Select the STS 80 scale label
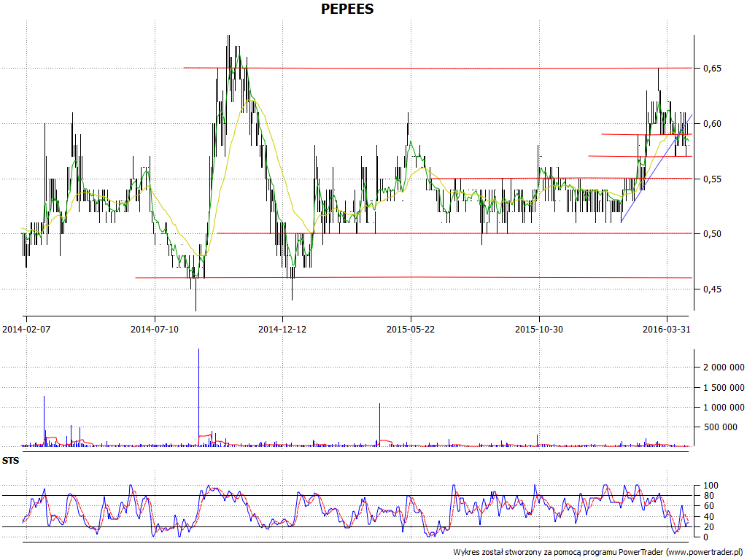Image resolution: width=747 pixels, height=560 pixels. pyautogui.click(x=708, y=496)
